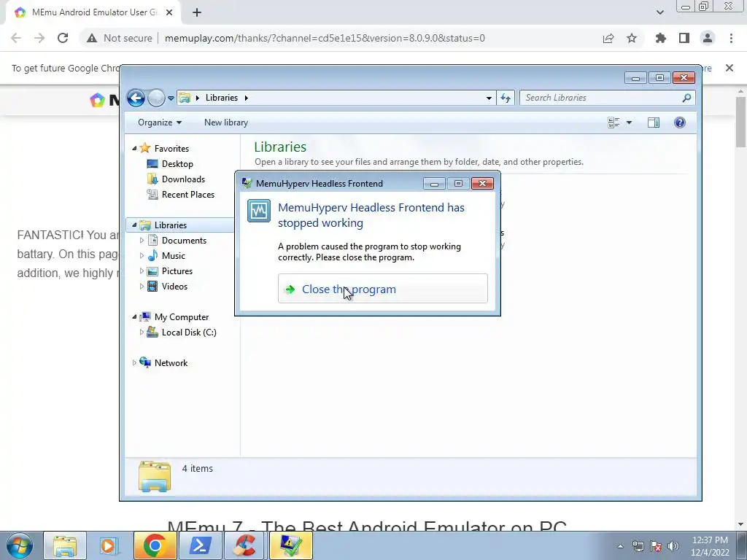Open the Chrome tab search chevron

click(659, 12)
